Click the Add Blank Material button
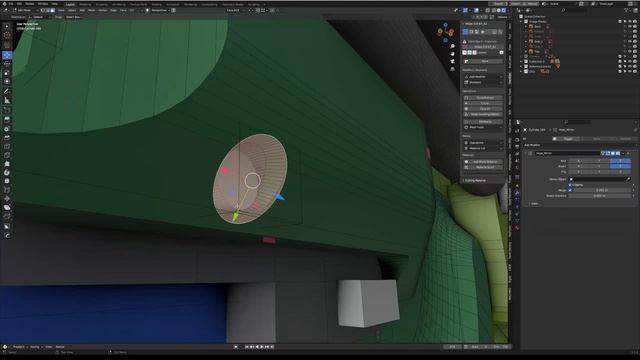 point(483,162)
